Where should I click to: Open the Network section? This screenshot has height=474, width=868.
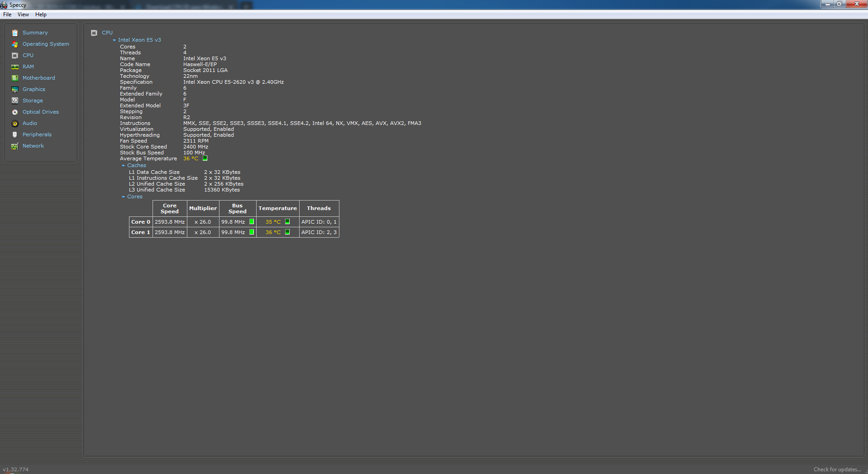click(33, 146)
